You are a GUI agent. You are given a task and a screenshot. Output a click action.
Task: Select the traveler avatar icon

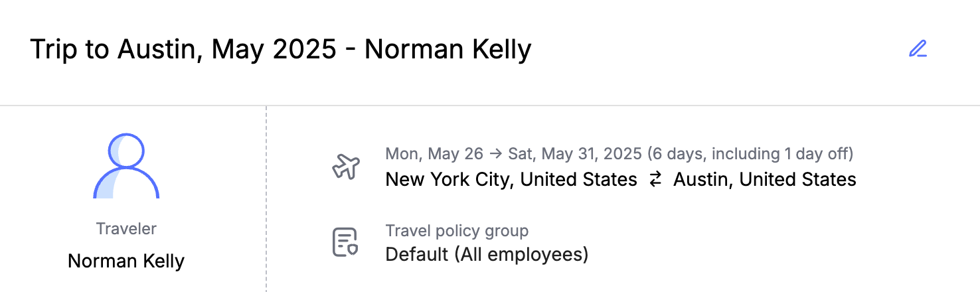click(x=126, y=166)
